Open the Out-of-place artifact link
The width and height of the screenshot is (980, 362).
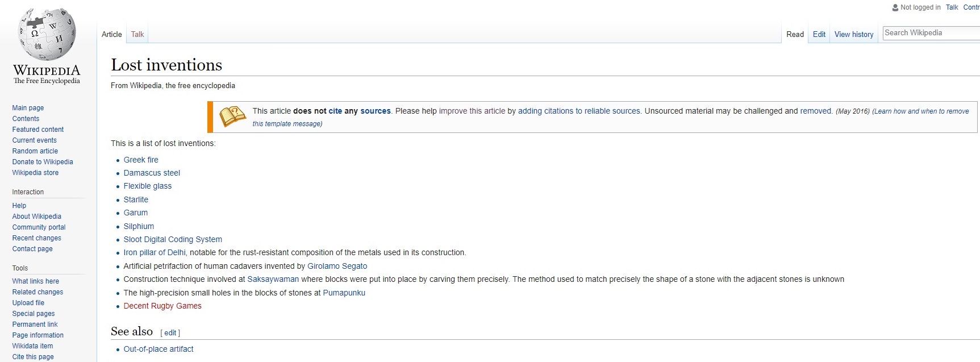coord(159,349)
